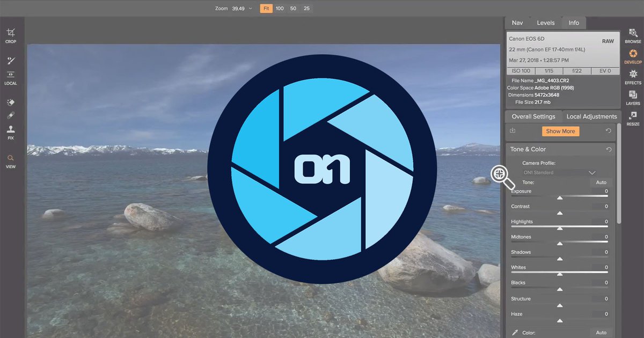The image size is (644, 338).
Task: Set zoom to 25 percent
Action: pyautogui.click(x=306, y=9)
